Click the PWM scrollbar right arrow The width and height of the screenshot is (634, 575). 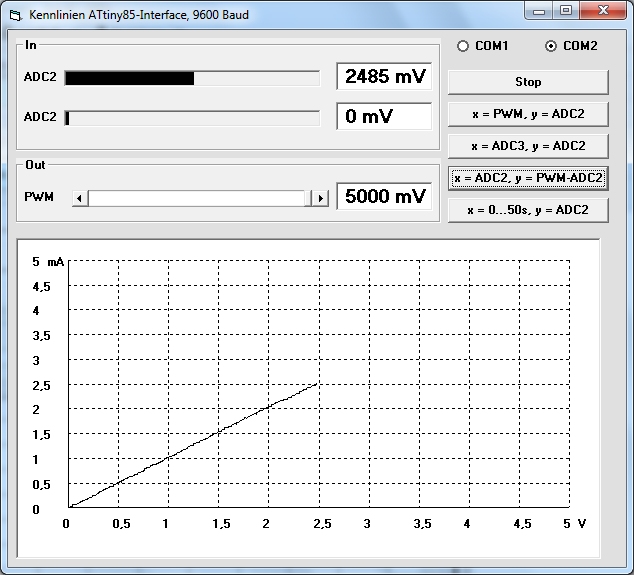(320, 198)
